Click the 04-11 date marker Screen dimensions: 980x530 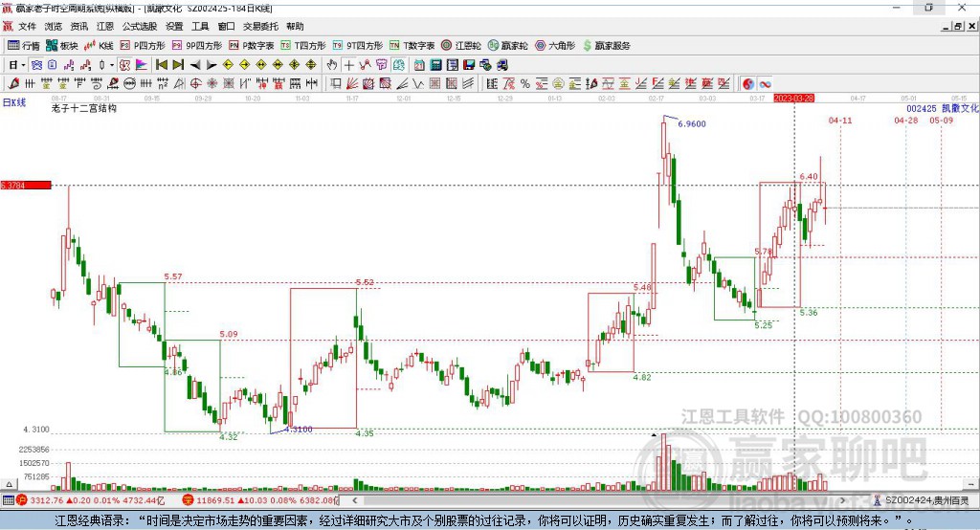(x=840, y=120)
